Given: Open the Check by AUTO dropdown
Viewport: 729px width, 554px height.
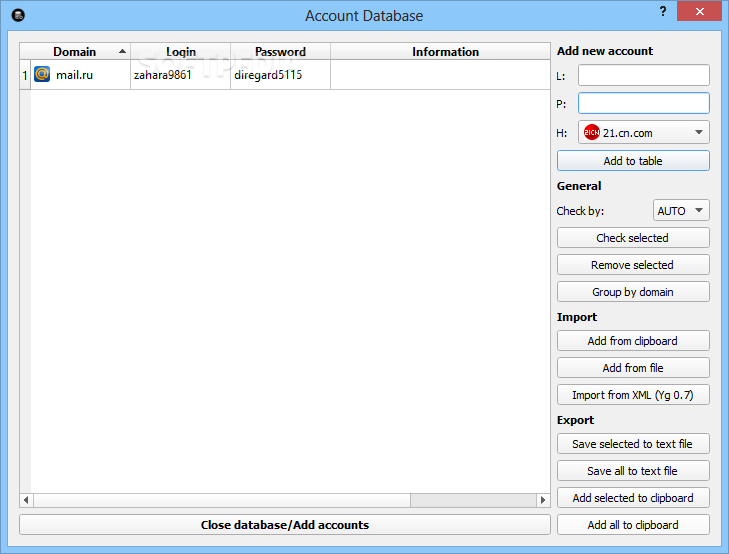Looking at the screenshot, I should [x=681, y=211].
